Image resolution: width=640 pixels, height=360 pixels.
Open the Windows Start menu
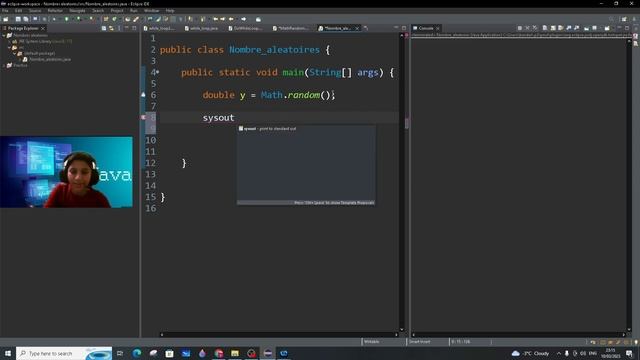(x=8, y=353)
